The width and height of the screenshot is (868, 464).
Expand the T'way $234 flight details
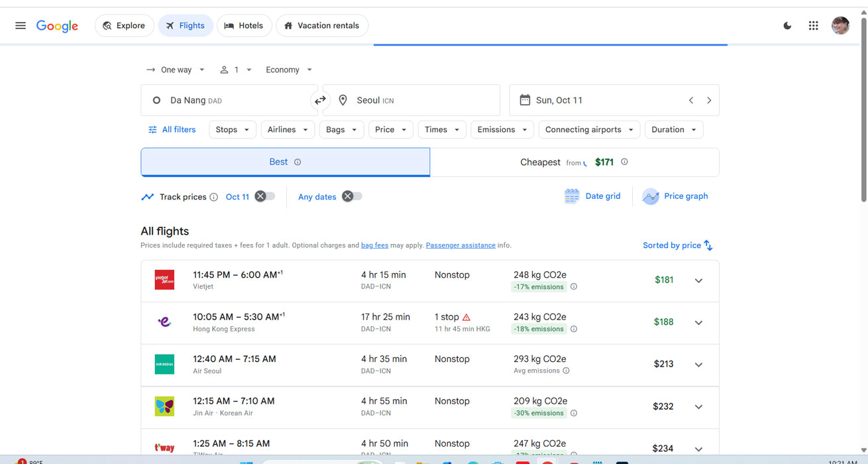point(698,449)
